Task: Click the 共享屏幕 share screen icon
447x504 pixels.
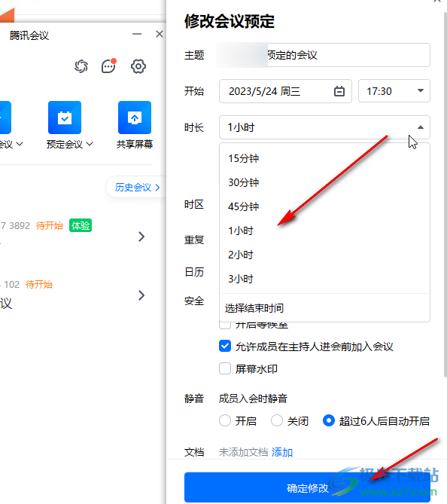Action: click(135, 118)
